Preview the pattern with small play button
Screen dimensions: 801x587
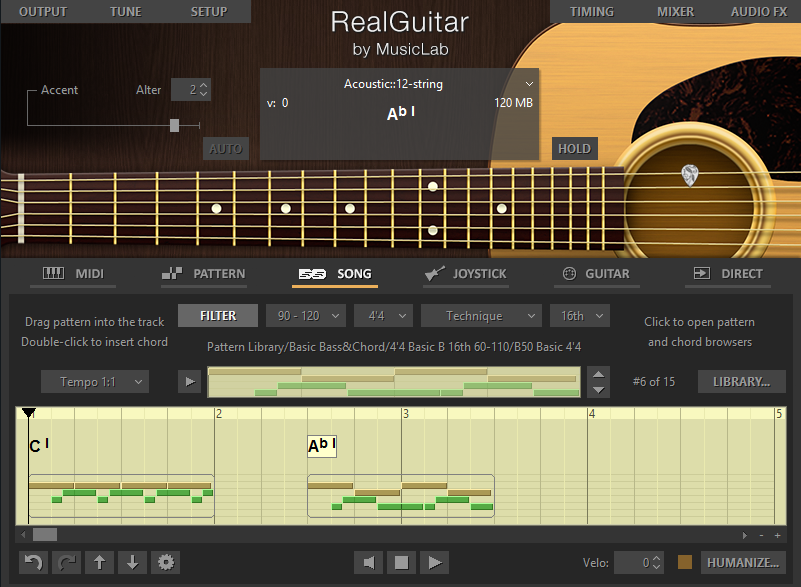tap(189, 381)
